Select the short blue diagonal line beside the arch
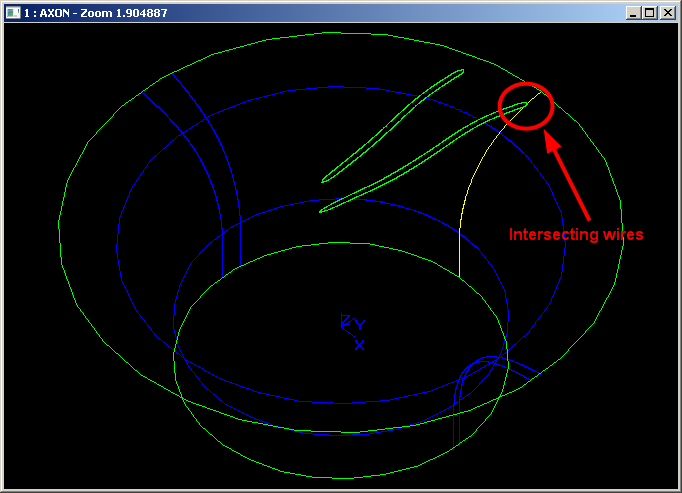 (525, 371)
